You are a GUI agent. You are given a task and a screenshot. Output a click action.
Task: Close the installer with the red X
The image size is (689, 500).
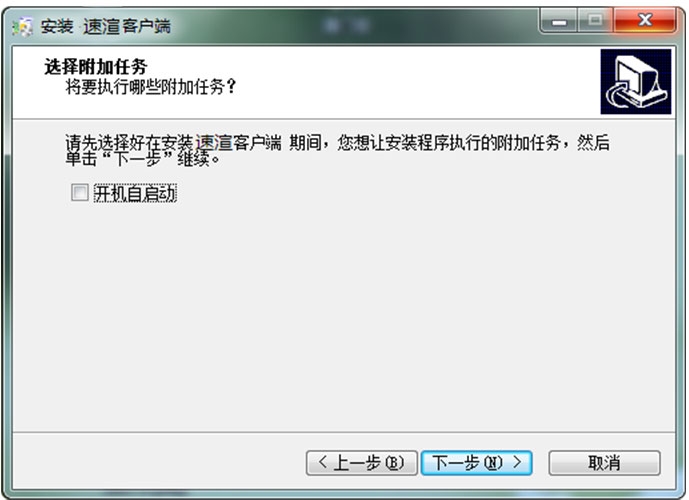tap(645, 21)
